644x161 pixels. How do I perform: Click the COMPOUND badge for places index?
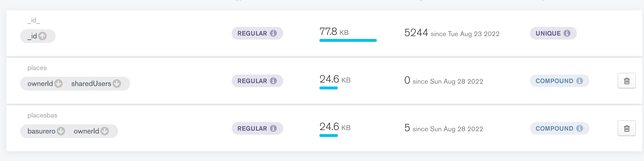point(554,81)
